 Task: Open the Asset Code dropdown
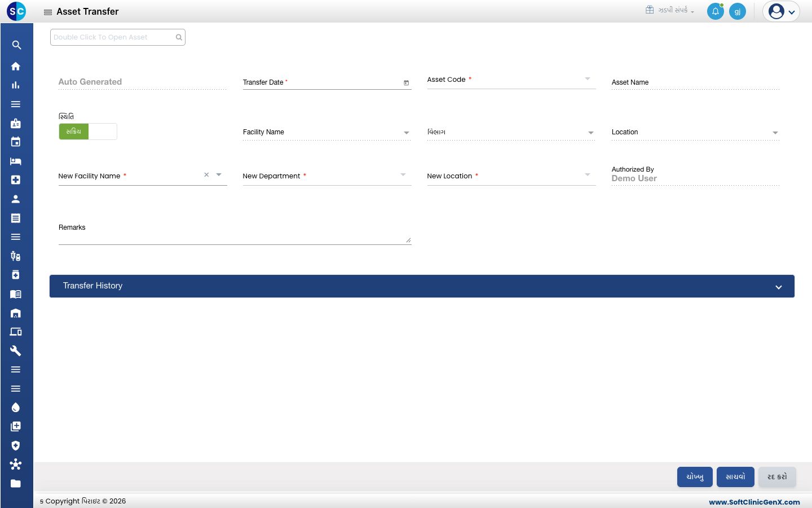tap(588, 79)
